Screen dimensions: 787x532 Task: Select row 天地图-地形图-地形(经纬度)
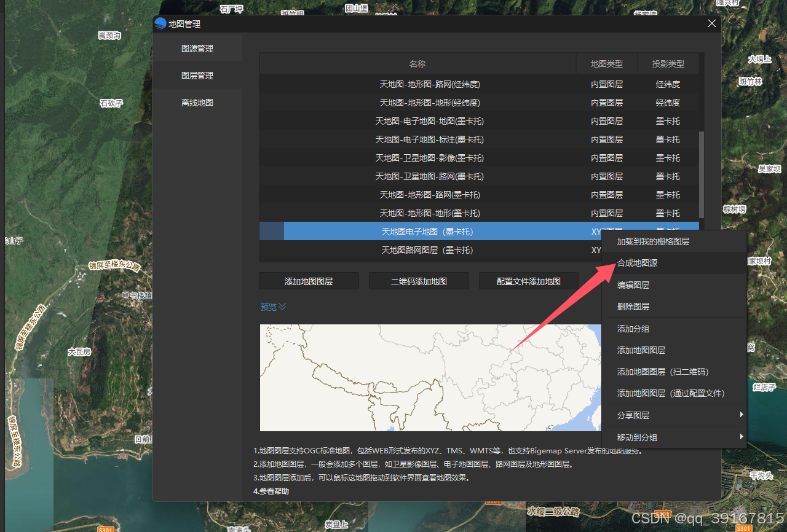(479, 103)
